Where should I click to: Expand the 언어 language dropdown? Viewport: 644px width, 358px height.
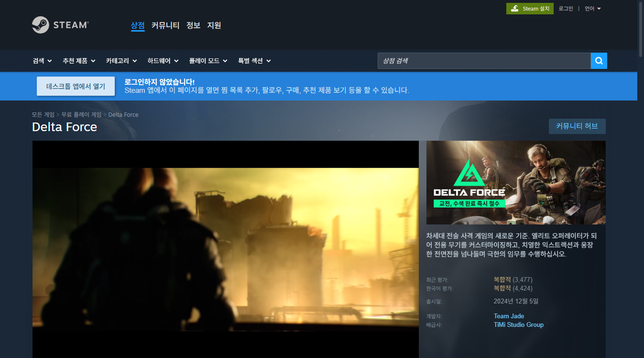tap(593, 9)
